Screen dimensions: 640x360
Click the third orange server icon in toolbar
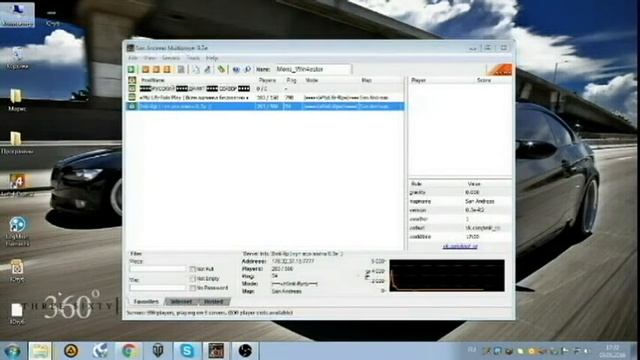[x=167, y=69]
